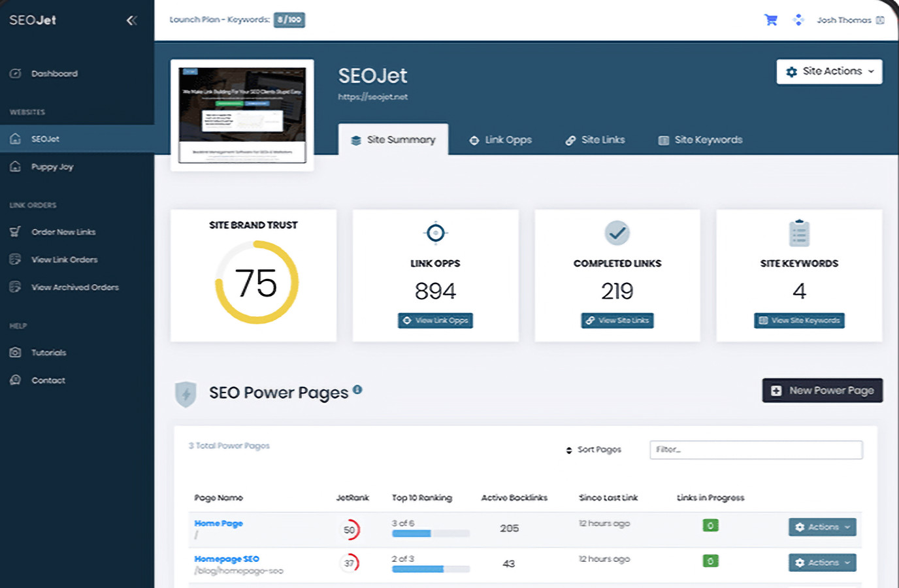Click Dashboard gauge icon
The height and width of the screenshot is (588, 899).
coord(16,73)
